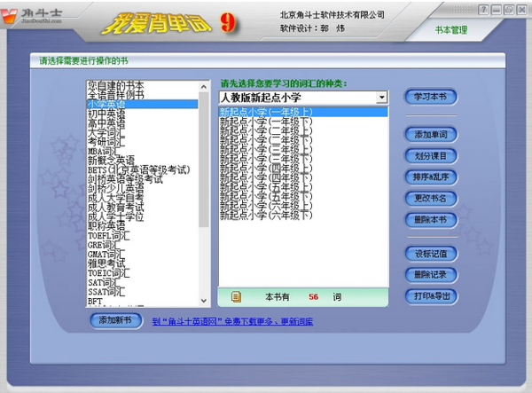
Task: Click the 学习本书 button
Action: (431, 96)
